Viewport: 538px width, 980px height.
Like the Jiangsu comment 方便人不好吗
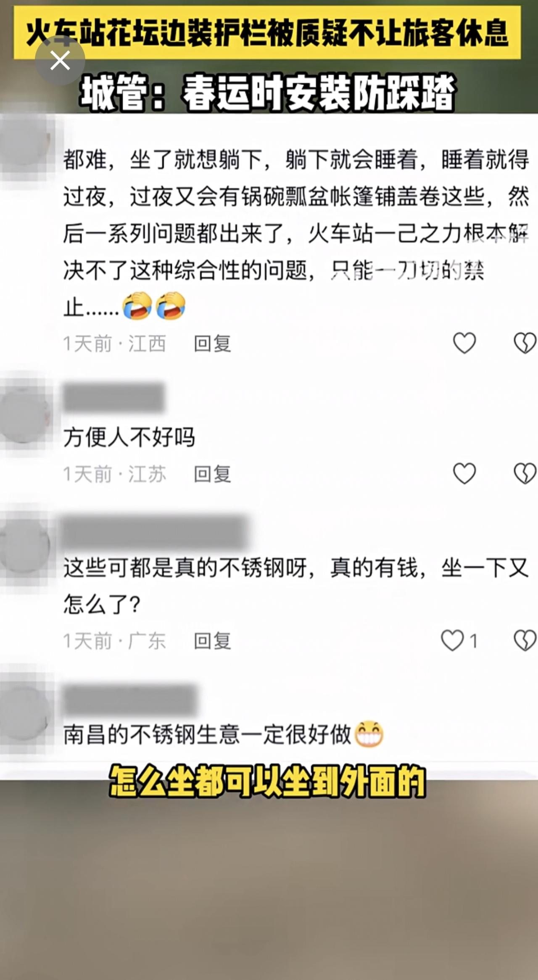464,473
